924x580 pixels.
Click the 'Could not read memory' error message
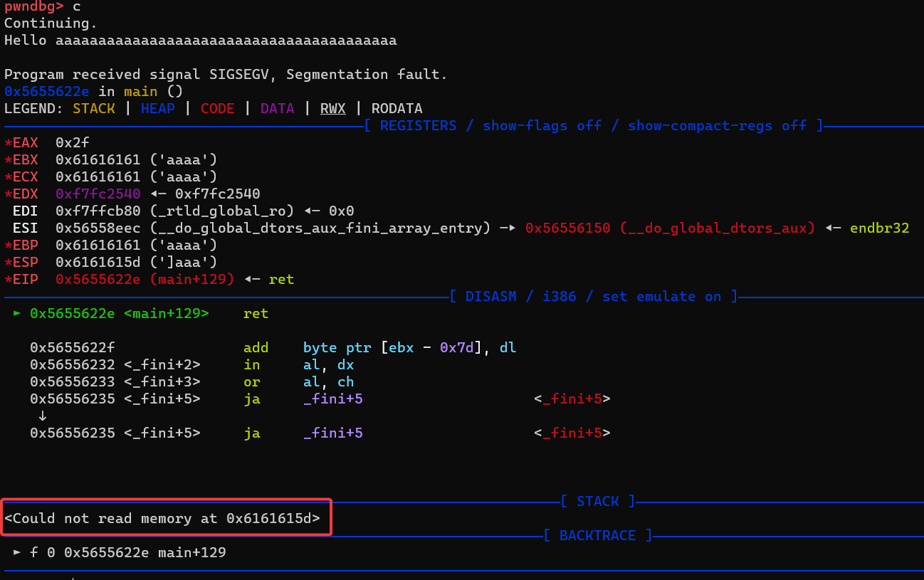tap(162, 518)
